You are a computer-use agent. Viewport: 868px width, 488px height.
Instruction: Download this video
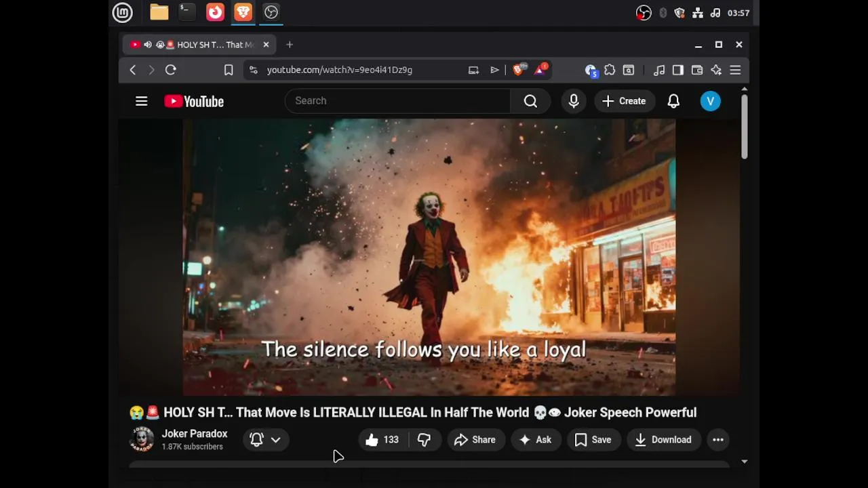point(663,440)
